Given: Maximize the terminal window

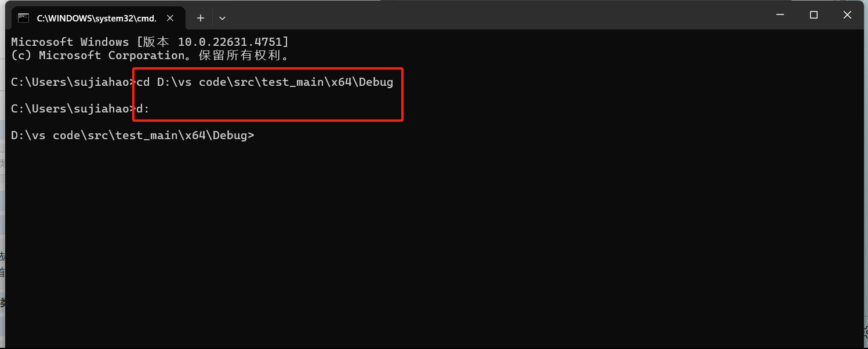Looking at the screenshot, I should pyautogui.click(x=813, y=15).
